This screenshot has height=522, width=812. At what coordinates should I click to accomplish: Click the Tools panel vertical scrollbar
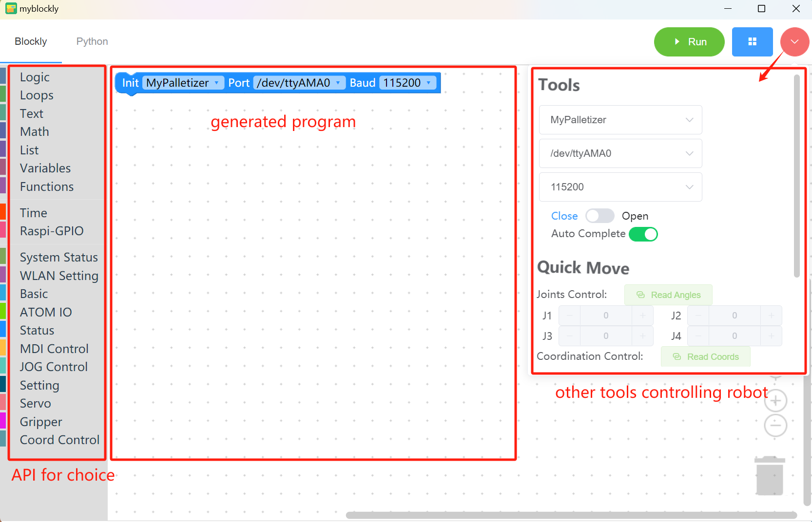point(797,175)
